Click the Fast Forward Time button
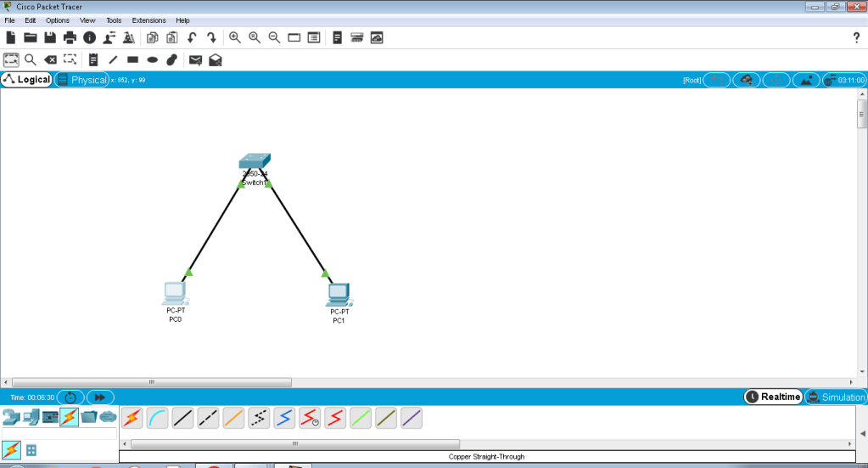Image resolution: width=868 pixels, height=468 pixels. pyautogui.click(x=99, y=397)
